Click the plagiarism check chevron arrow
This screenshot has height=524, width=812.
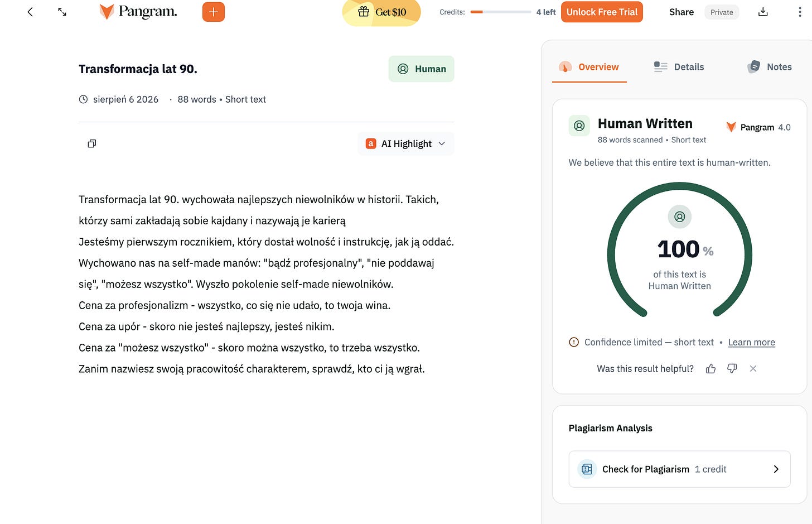776,469
